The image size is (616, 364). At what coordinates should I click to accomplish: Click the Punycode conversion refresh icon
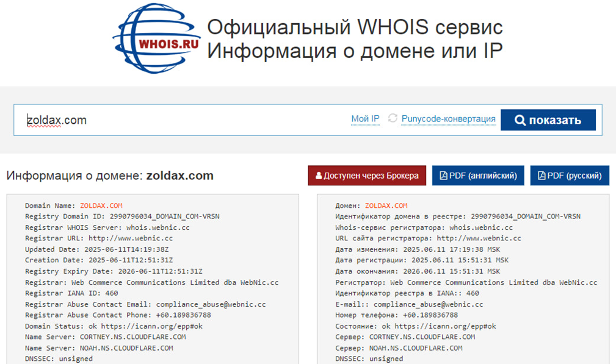tap(393, 118)
